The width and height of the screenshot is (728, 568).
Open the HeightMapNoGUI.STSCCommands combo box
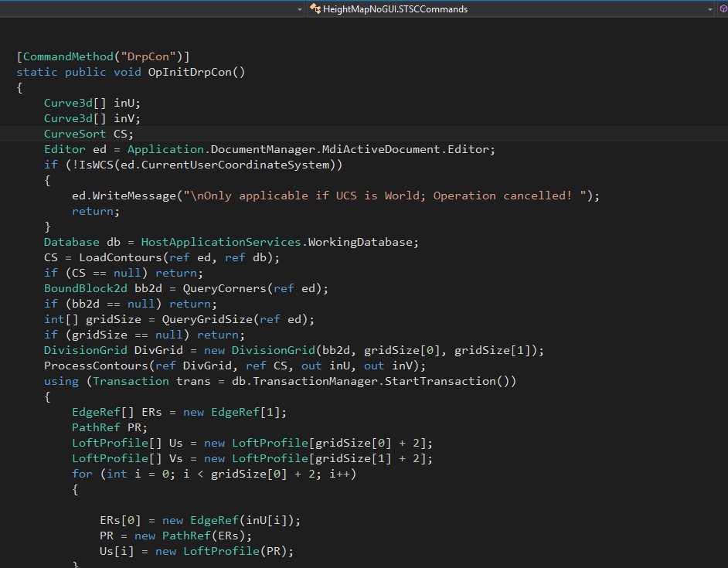[510, 9]
